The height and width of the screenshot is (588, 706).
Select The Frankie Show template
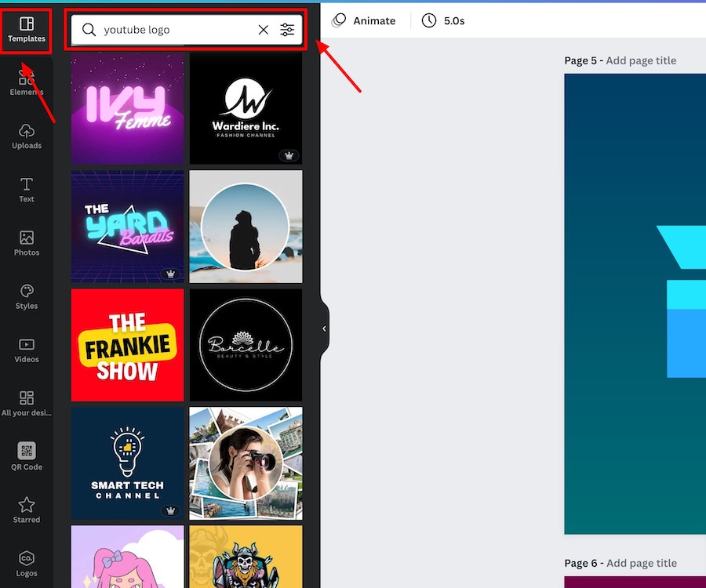128,345
